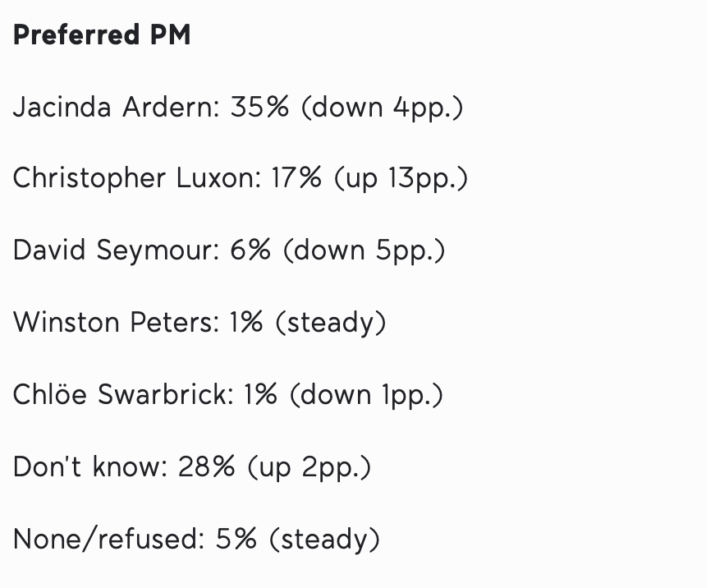Click the text (down 4pp.)
The height and width of the screenshot is (588, 706).
pos(382,108)
